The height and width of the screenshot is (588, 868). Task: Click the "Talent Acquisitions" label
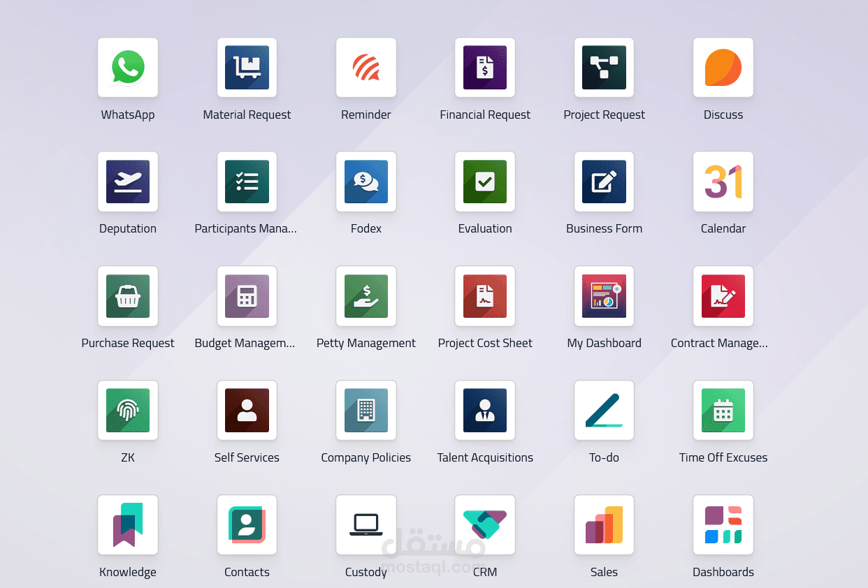click(485, 457)
